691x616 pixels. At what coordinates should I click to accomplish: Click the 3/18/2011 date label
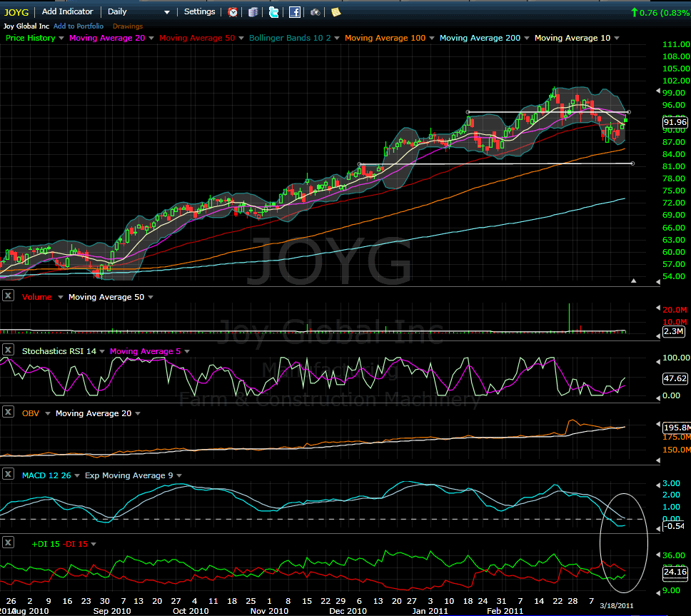(x=617, y=606)
